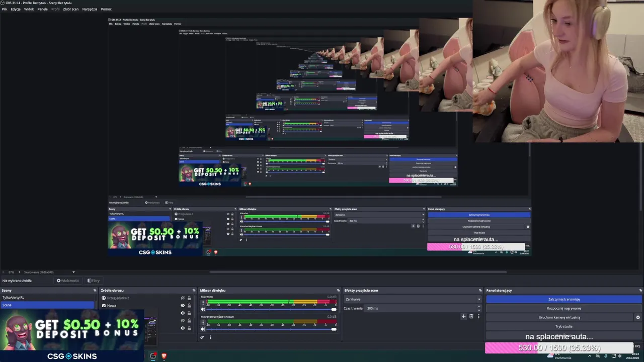Toggle visibility of Przeglądarka 2 source

click(x=183, y=298)
